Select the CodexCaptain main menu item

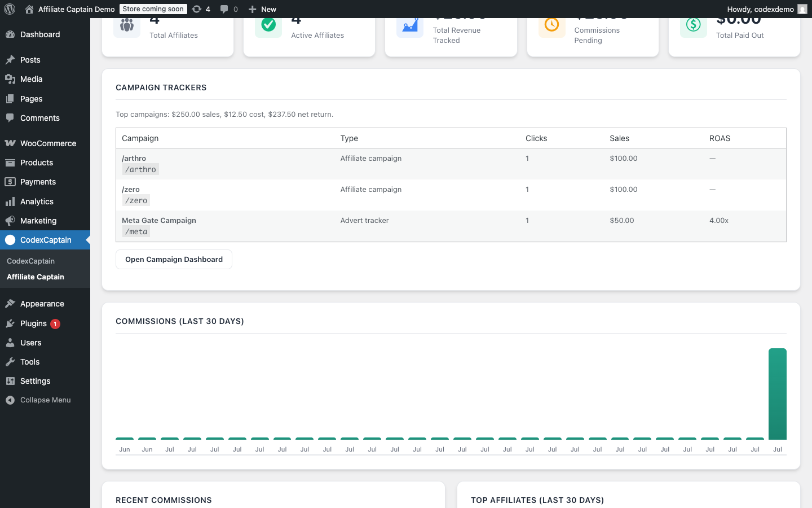coord(45,240)
